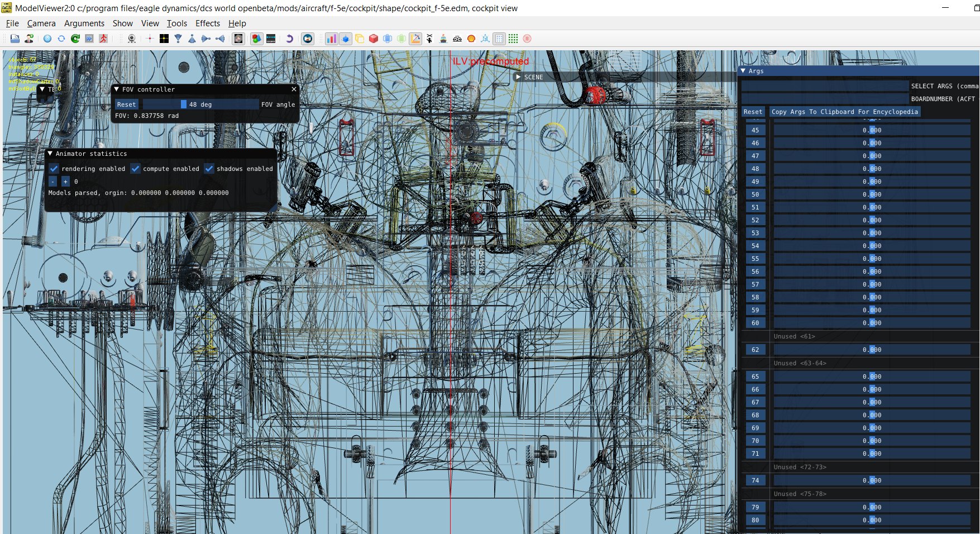Click the upward cone view icon

point(192,39)
